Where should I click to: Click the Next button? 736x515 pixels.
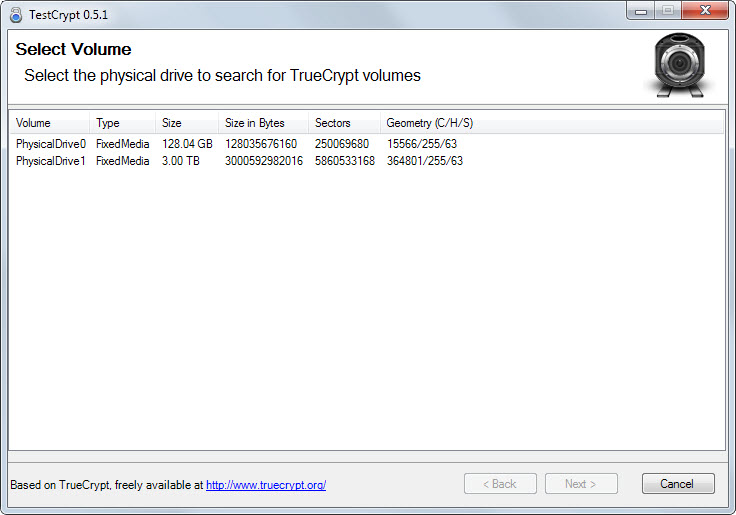point(581,484)
